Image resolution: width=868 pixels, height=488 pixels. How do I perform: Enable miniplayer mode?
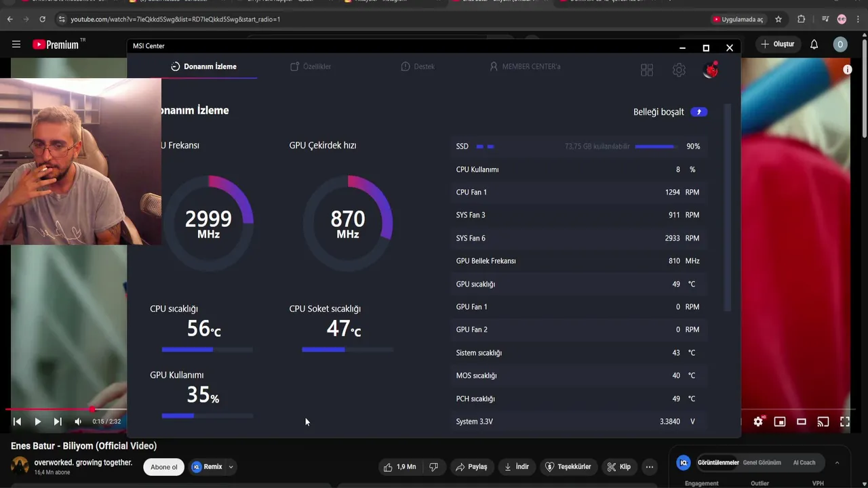tap(780, 422)
